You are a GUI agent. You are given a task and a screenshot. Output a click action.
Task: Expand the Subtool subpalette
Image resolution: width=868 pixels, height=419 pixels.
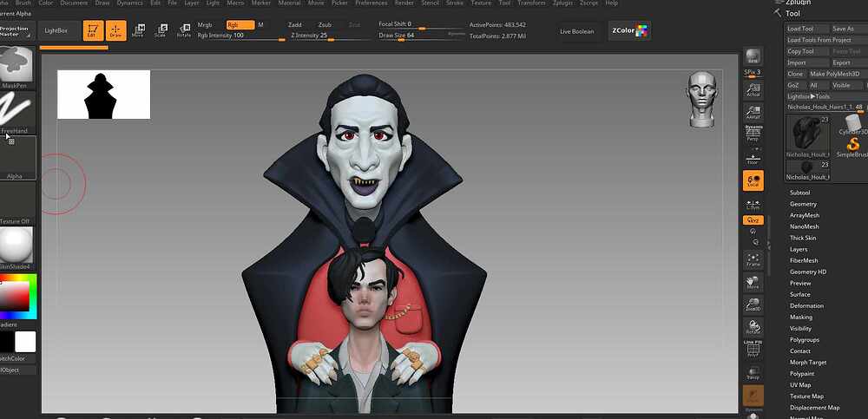point(800,193)
